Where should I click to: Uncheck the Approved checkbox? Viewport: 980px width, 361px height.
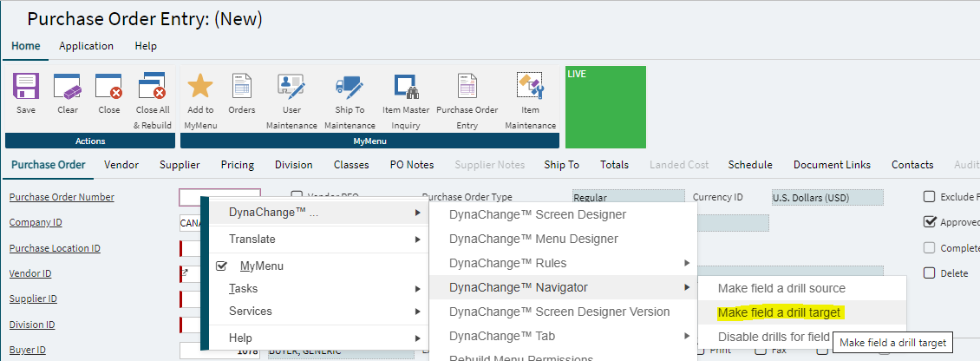(x=930, y=222)
